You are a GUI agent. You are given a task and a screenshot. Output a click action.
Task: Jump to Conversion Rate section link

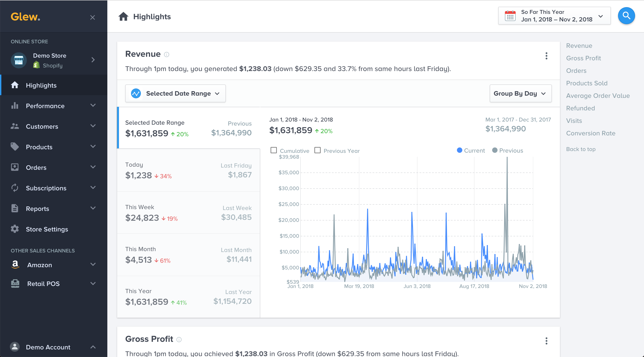pyautogui.click(x=591, y=133)
